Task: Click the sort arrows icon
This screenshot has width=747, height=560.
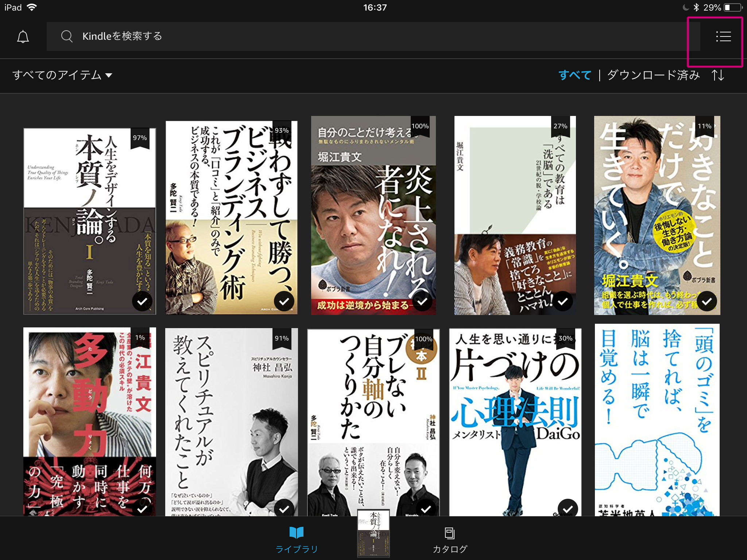Action: tap(718, 75)
